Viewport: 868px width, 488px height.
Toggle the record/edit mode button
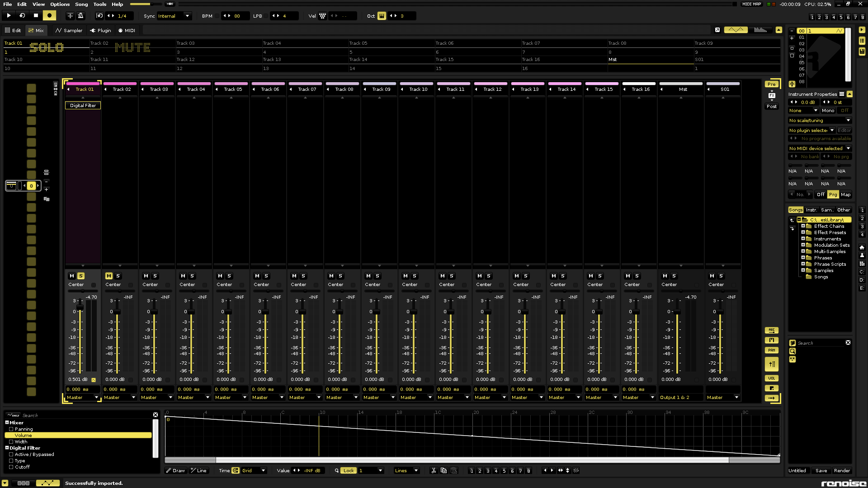49,15
